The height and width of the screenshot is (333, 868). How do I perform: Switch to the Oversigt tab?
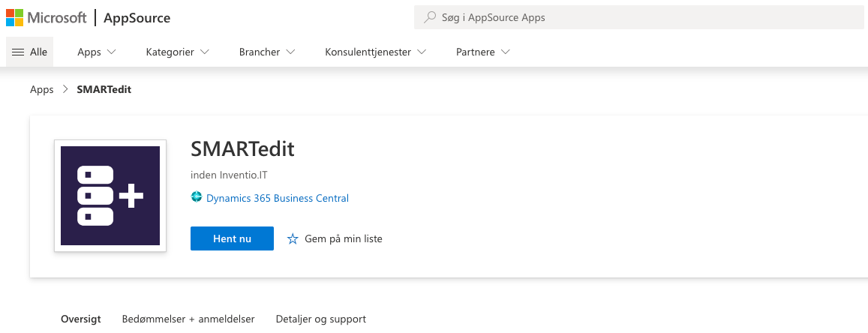coord(80,319)
